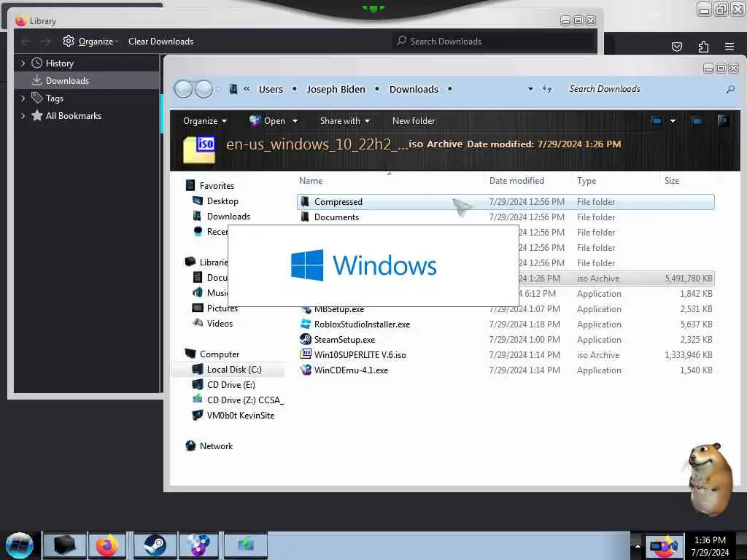Expand Tags in Library window

coord(23,98)
